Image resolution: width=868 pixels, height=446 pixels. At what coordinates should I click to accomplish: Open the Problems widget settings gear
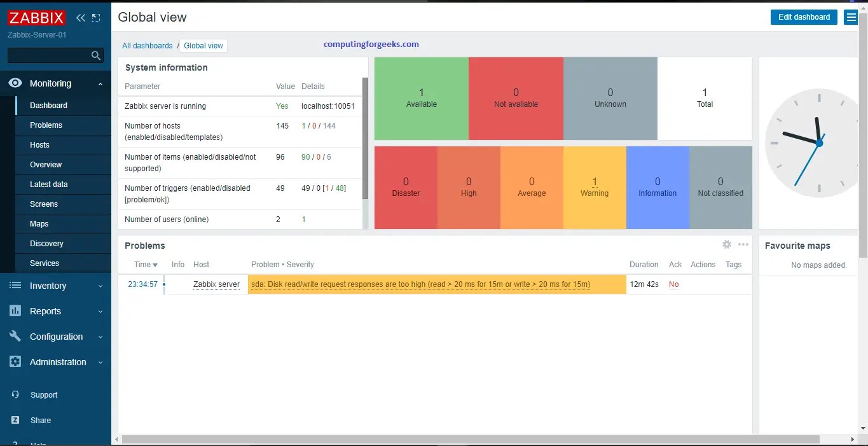click(727, 244)
